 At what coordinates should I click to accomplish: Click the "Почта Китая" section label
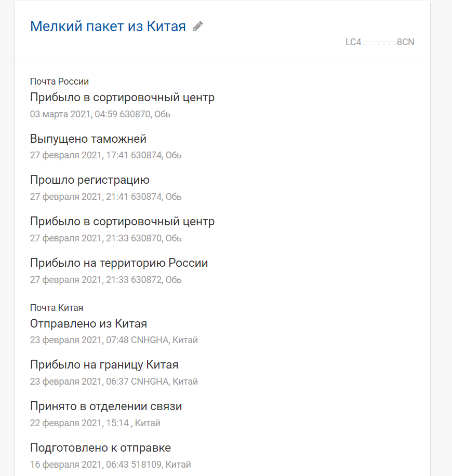[57, 308]
